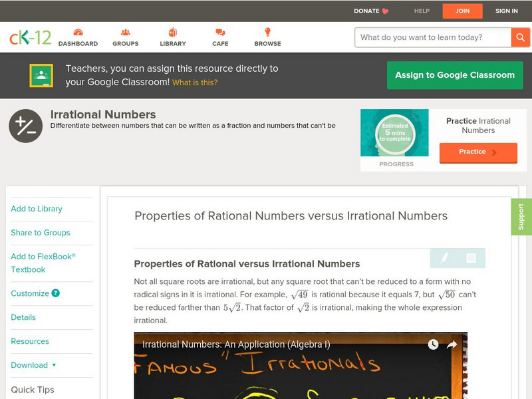Open the Cafe chat icon

point(220,33)
